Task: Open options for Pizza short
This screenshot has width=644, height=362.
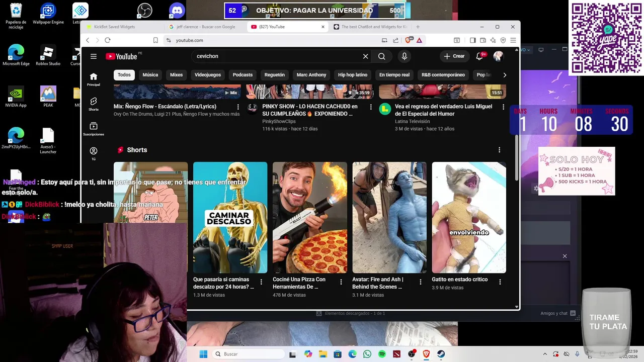Action: pos(341,282)
